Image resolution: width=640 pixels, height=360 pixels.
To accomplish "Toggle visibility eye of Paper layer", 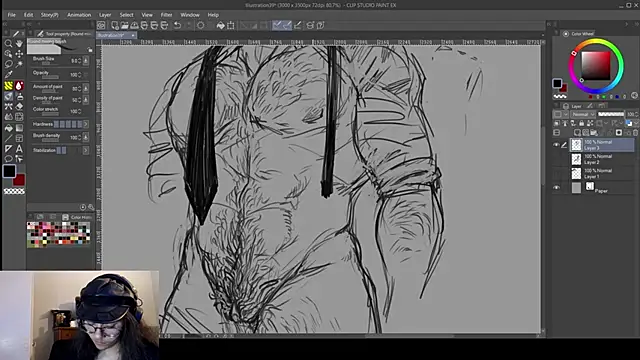I will [x=556, y=187].
